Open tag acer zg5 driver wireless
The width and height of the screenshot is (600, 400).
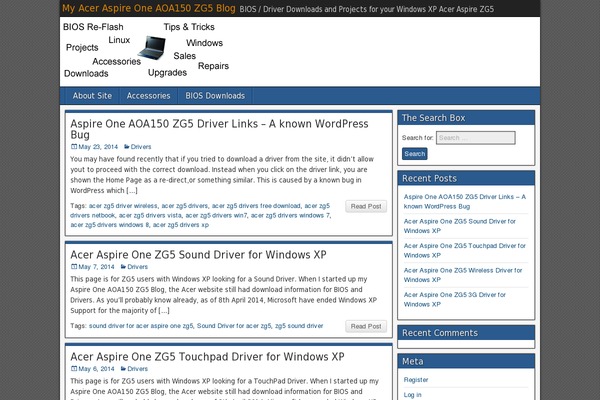[x=123, y=206]
